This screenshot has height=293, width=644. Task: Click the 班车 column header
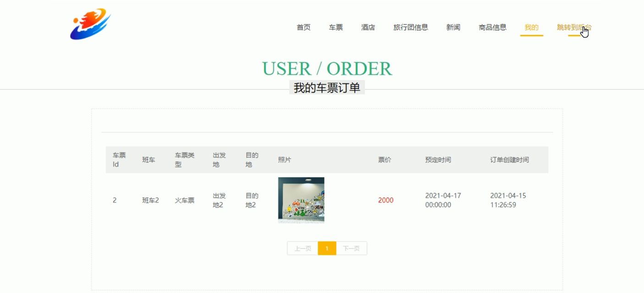pos(149,160)
